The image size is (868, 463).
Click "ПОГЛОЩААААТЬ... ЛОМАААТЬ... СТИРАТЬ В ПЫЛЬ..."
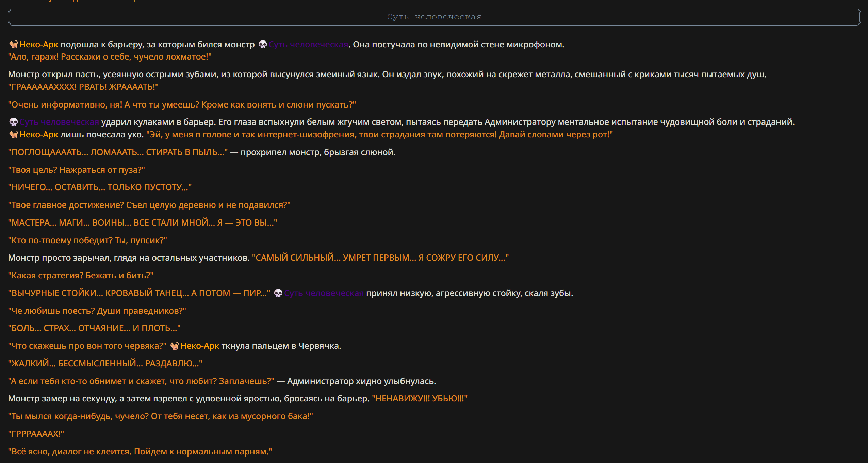click(118, 152)
